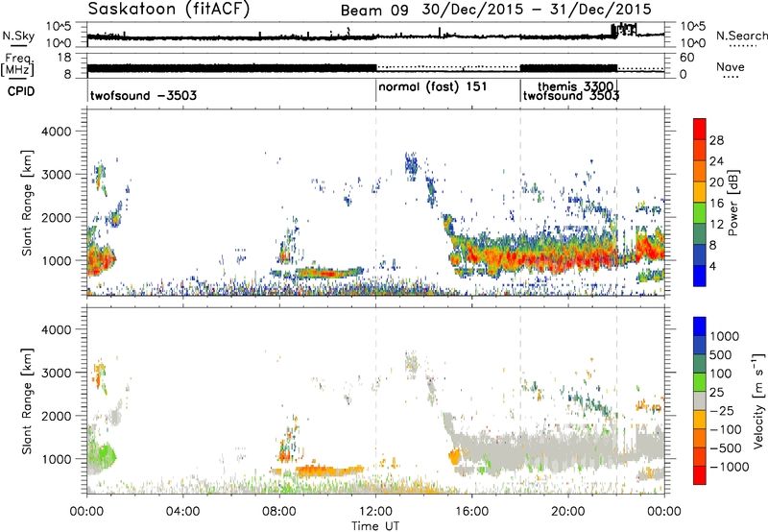
Task: Click the '1000' tick on velocity colorbar
Action: [x=725, y=336]
